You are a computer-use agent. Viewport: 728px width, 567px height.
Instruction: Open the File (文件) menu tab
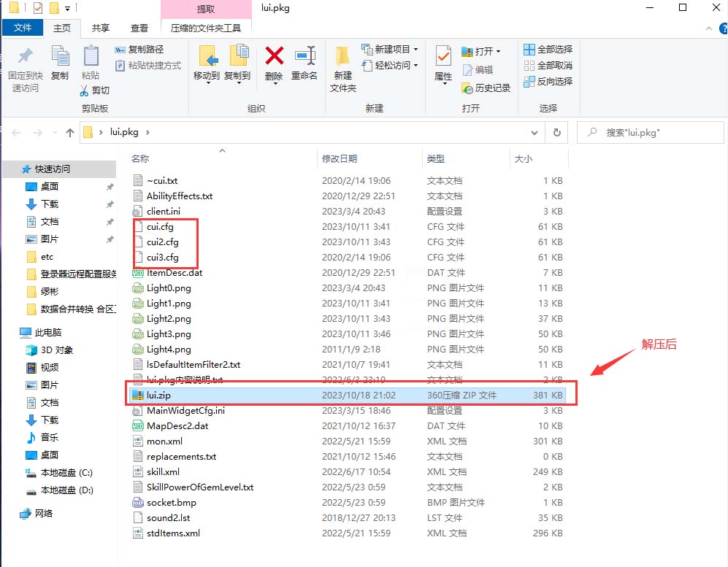[23, 28]
